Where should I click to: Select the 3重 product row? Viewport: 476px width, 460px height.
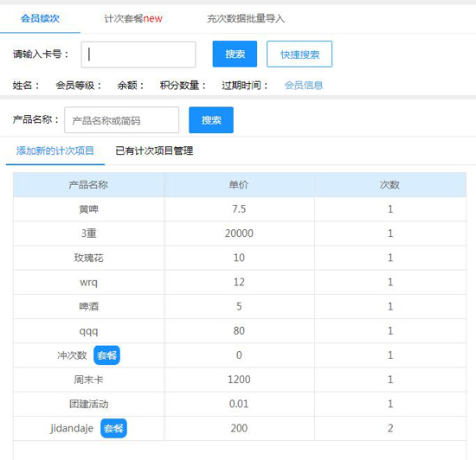240,233
